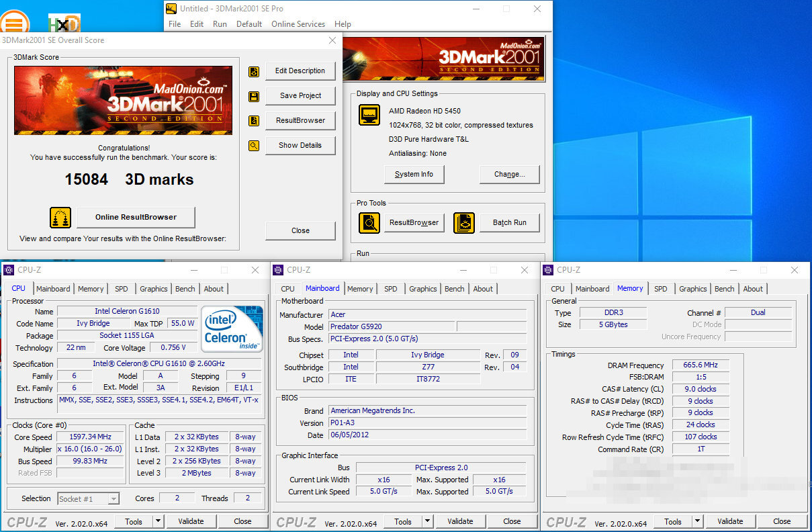Click the magnifier icon beside Show Details
812x532 pixels.
(254, 145)
